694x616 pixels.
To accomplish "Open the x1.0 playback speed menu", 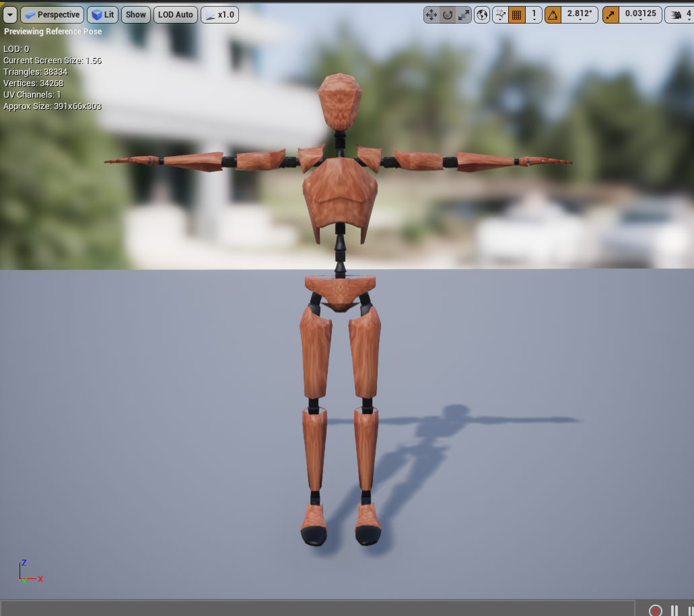I will click(220, 15).
